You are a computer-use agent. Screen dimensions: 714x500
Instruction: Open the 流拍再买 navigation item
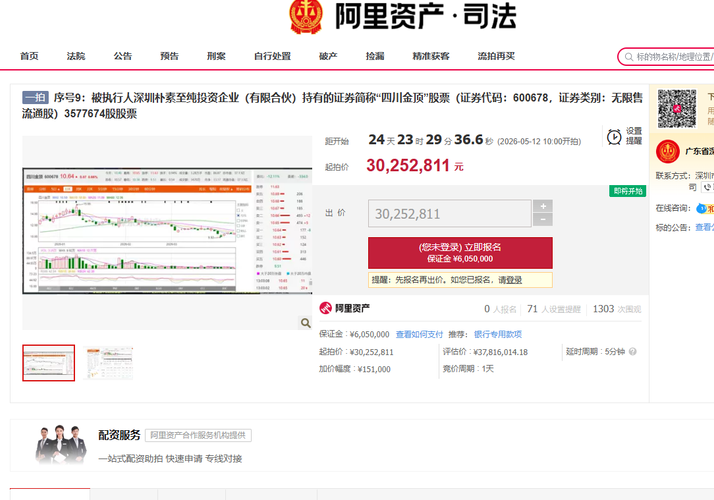point(496,56)
